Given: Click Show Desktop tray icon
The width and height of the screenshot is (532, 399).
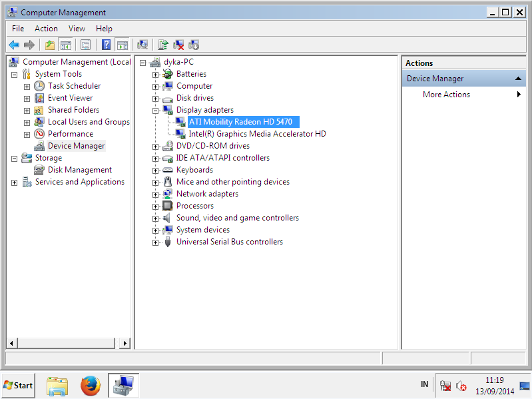Looking at the screenshot, I should coord(525,386).
